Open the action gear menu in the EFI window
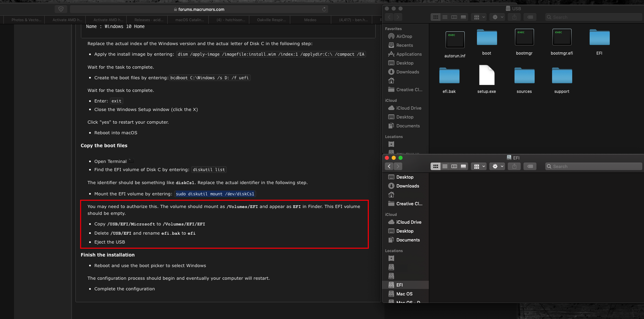The image size is (644, 319). (x=497, y=166)
